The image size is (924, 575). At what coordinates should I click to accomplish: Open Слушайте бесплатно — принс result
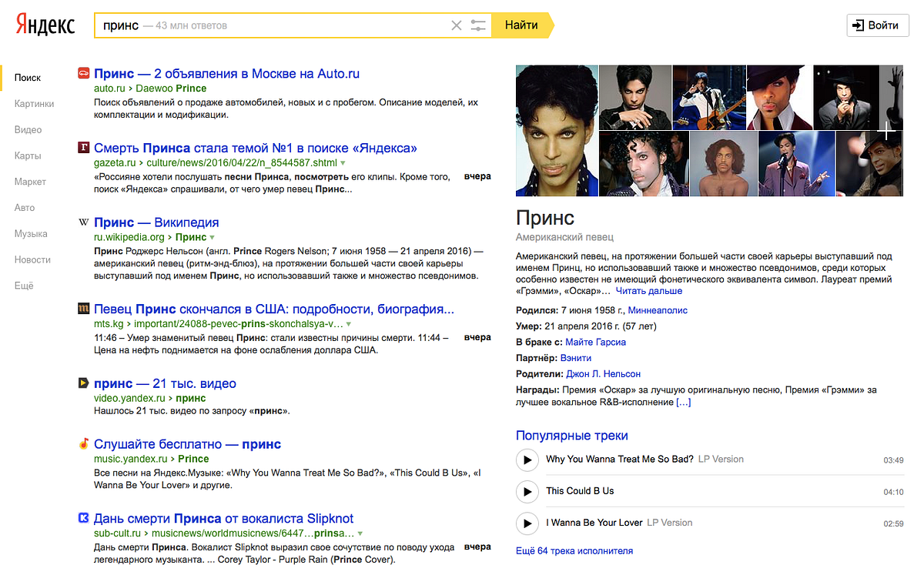[187, 444]
